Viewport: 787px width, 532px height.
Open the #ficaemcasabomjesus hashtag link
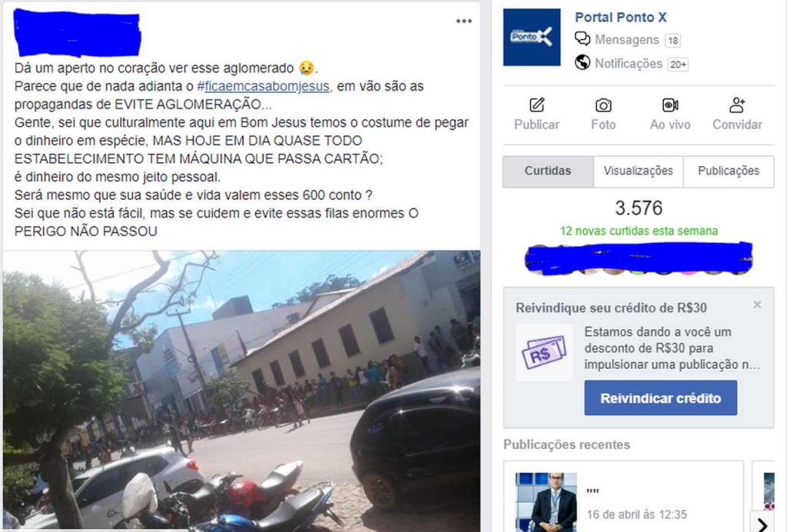coord(264,86)
